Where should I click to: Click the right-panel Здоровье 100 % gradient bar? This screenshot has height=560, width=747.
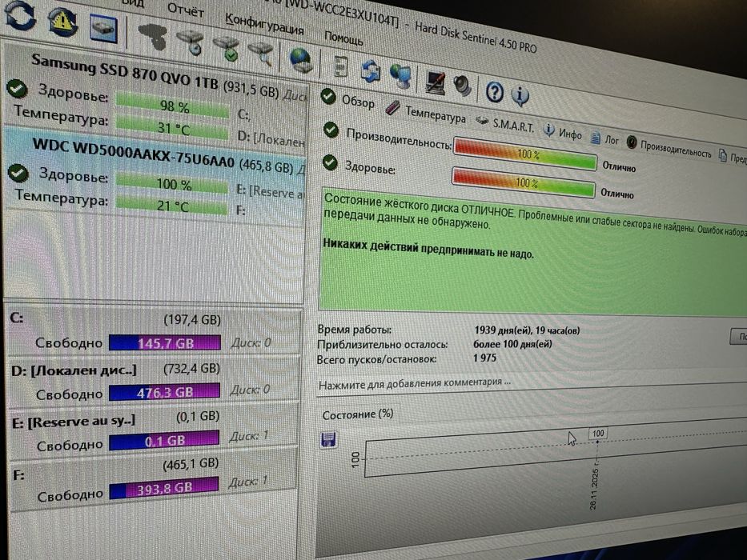(x=523, y=183)
